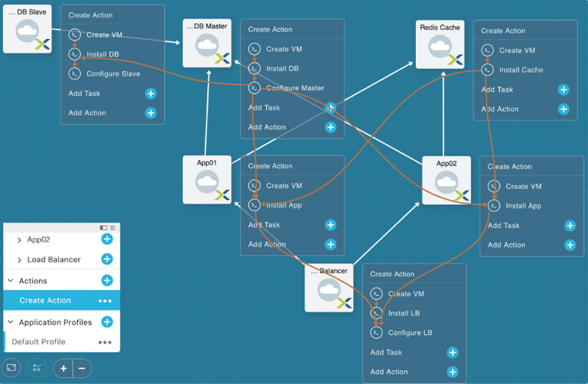Select the Redis Cache service node
This screenshot has height=384, width=588.
coord(440,44)
